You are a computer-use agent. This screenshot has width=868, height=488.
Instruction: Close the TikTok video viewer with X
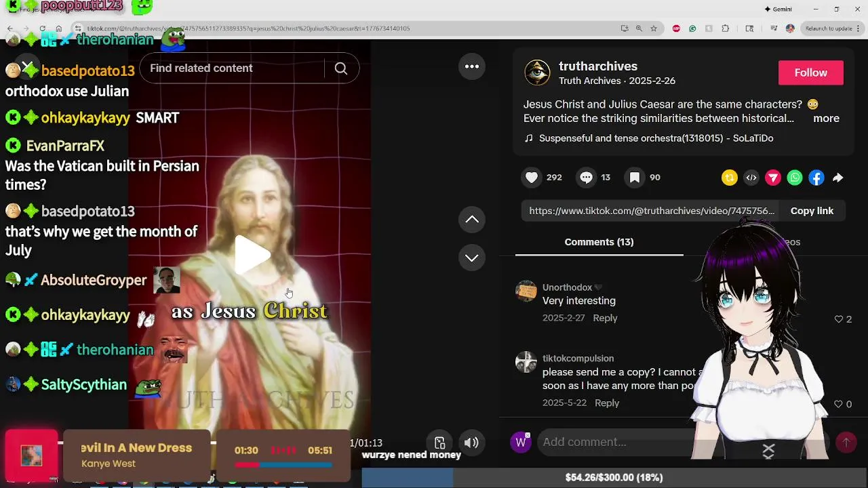[x=27, y=67]
